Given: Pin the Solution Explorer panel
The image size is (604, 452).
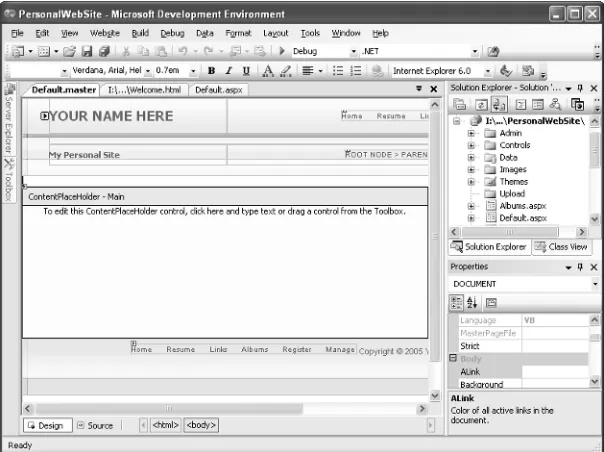Looking at the screenshot, I should coord(581,88).
